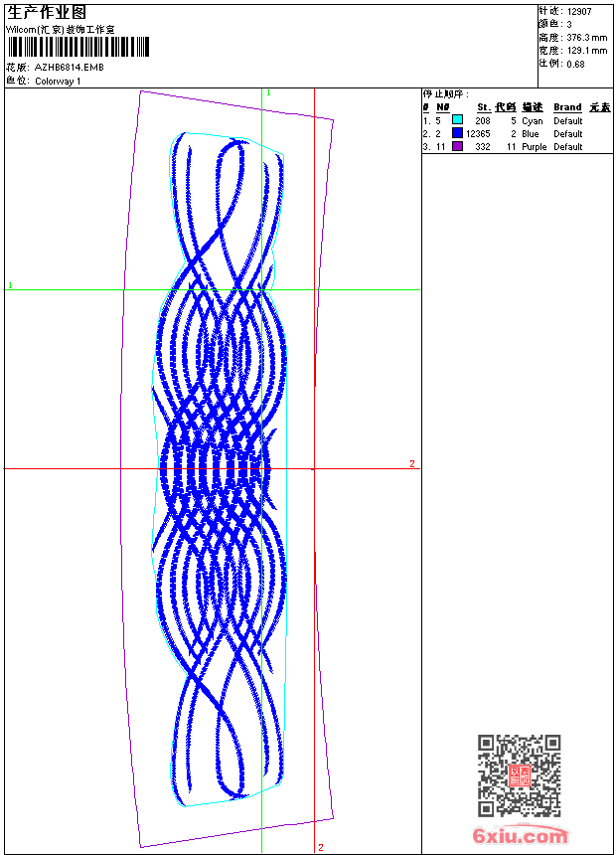Image resolution: width=616 pixels, height=855 pixels.
Task: Click the stitch count "208" in Cyan row
Action: coord(483,121)
